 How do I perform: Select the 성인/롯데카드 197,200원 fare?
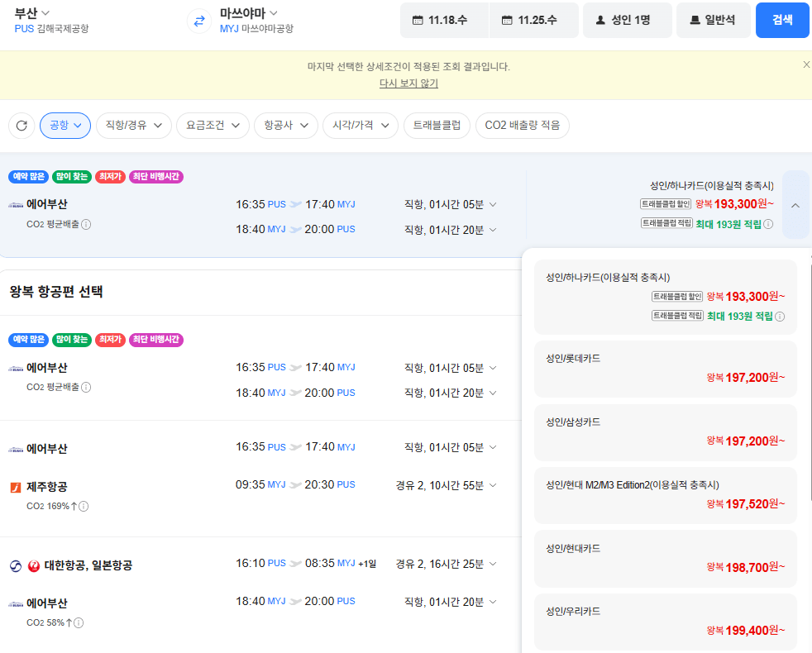point(665,369)
